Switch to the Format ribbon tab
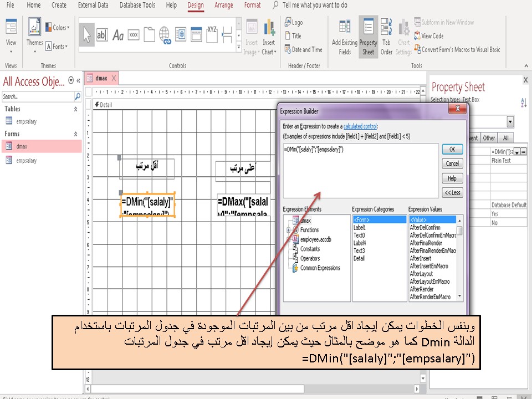This screenshot has width=532, height=399. 253,4
